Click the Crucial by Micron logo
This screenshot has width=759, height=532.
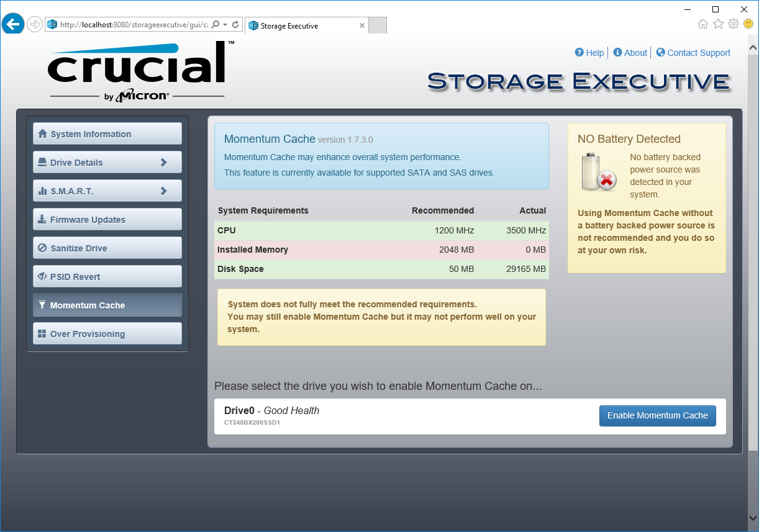140,70
